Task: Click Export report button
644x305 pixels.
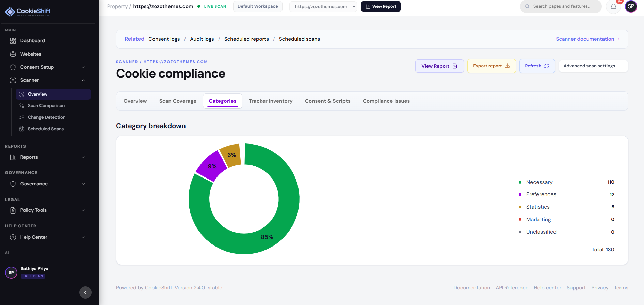Action: point(492,66)
